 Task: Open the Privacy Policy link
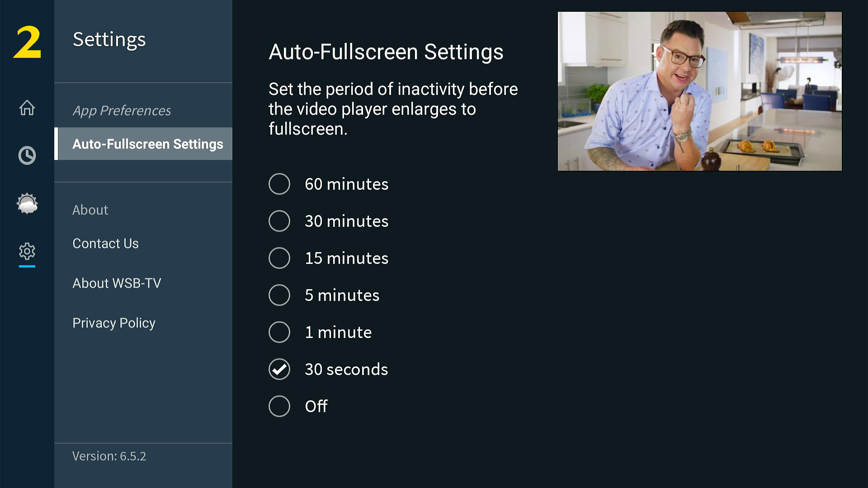pyautogui.click(x=114, y=323)
